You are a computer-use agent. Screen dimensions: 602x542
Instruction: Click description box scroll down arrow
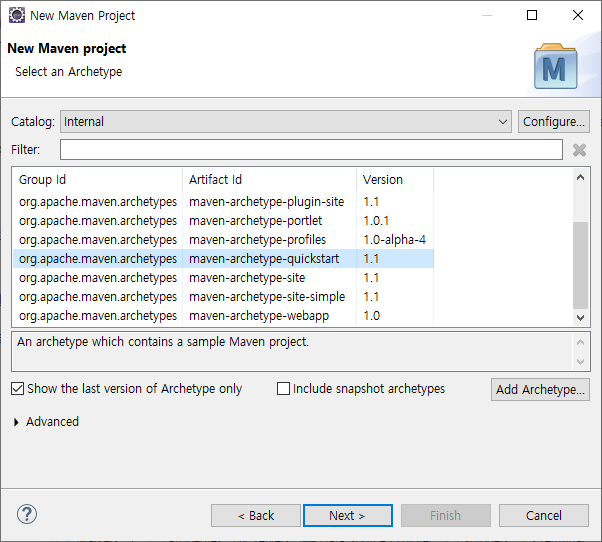[x=580, y=362]
